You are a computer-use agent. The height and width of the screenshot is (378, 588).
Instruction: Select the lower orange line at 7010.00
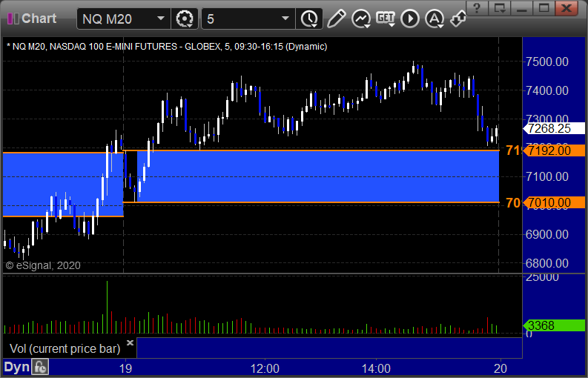click(311, 202)
